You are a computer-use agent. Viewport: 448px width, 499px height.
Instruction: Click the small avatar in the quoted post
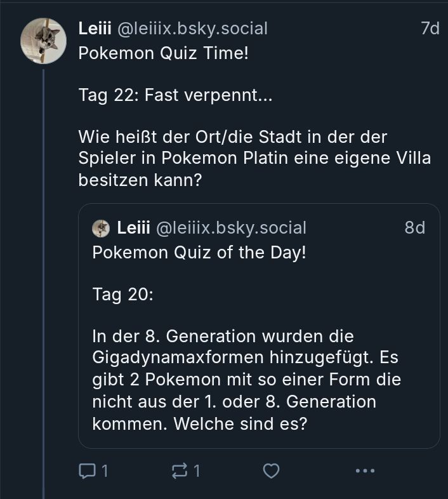102,228
